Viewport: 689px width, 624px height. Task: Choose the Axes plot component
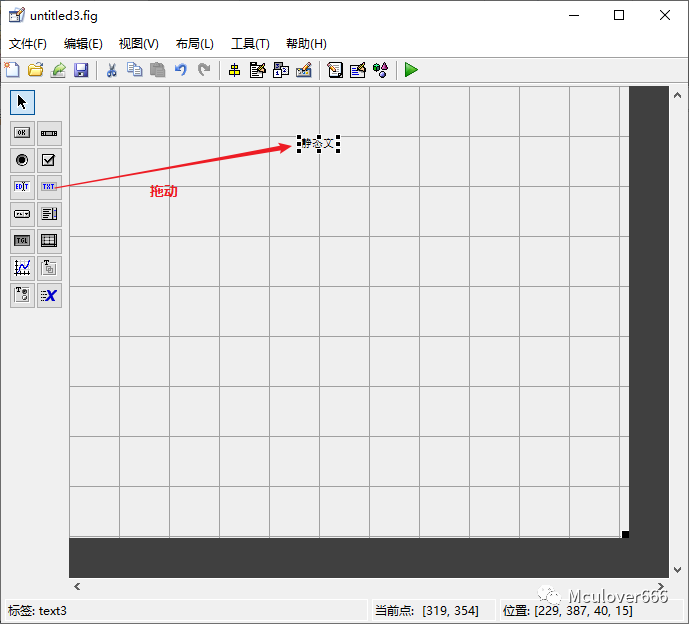[x=22, y=268]
